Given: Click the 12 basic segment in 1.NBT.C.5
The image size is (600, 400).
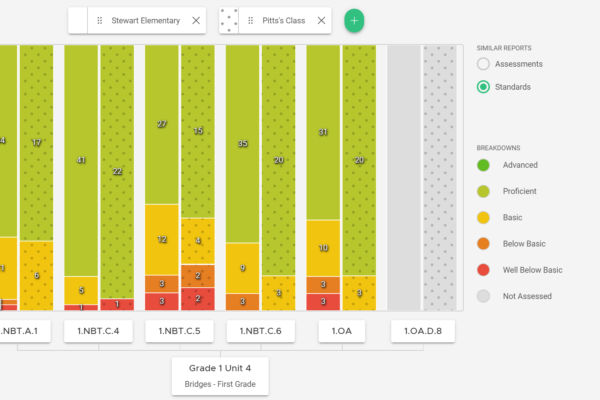Looking at the screenshot, I should 162,240.
